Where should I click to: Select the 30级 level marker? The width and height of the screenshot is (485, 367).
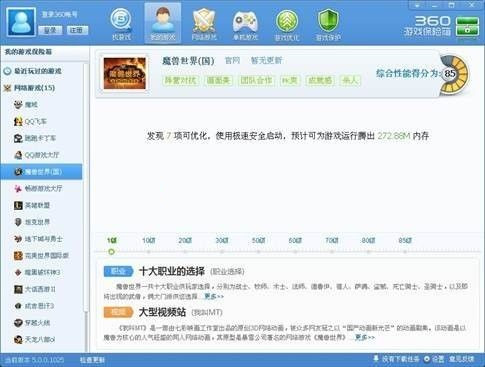point(222,240)
